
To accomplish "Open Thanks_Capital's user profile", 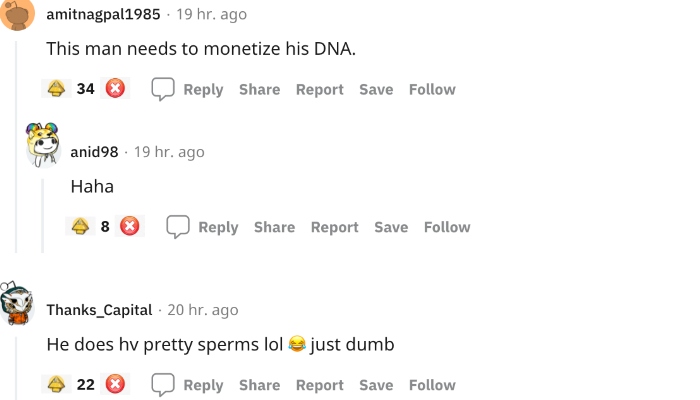I will click(99, 310).
